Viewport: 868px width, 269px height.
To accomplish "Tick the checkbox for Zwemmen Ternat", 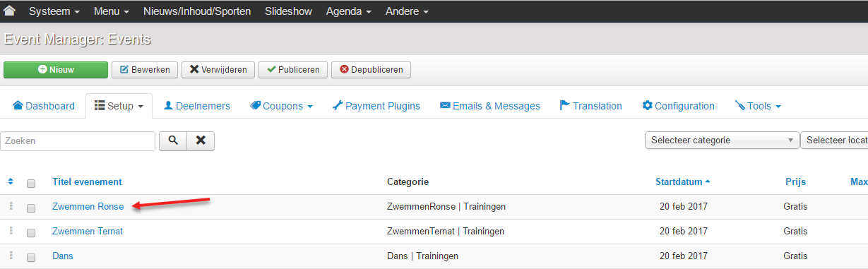I will (x=31, y=232).
